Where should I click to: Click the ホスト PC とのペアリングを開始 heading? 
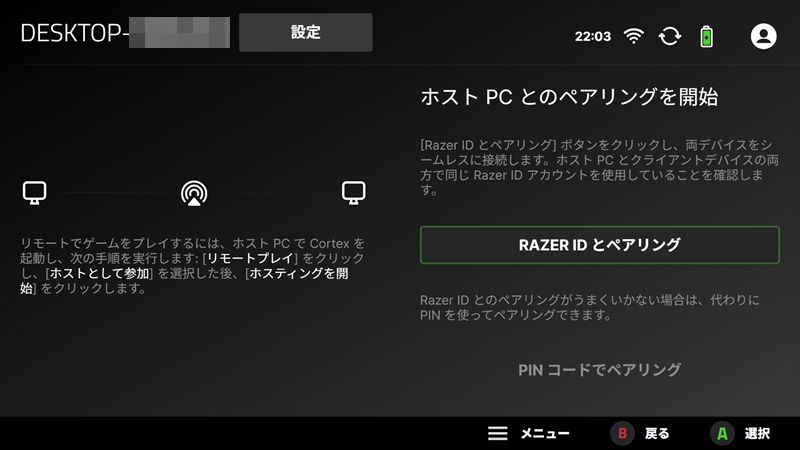(569, 98)
